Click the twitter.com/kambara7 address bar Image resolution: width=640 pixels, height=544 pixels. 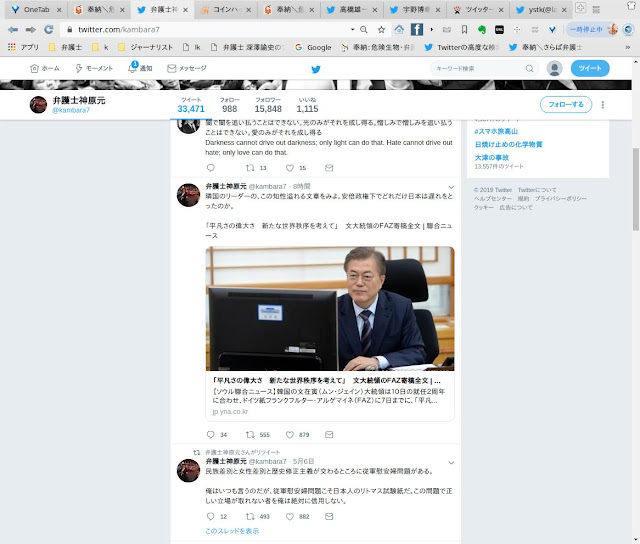pos(208,29)
